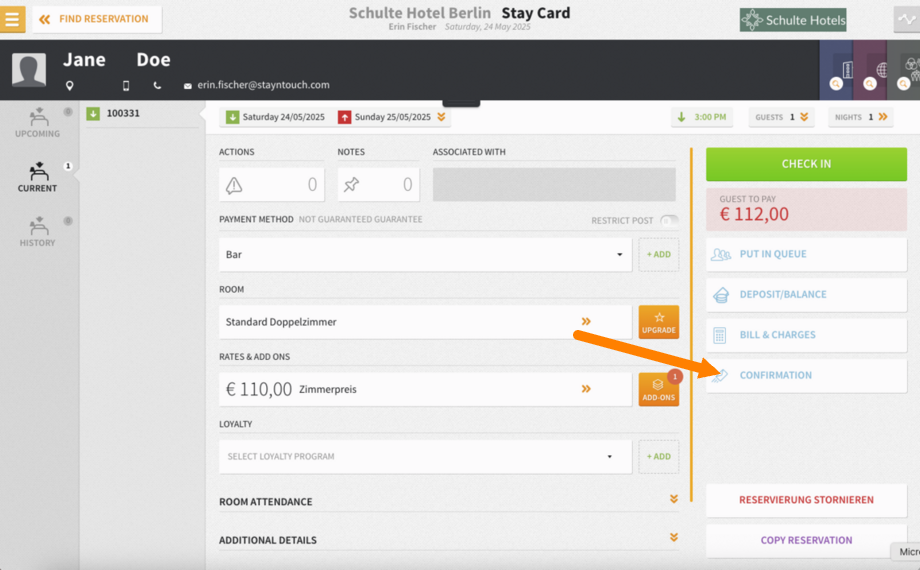This screenshot has height=570, width=920.
Task: Click the telephone handset icon
Action: point(157,86)
